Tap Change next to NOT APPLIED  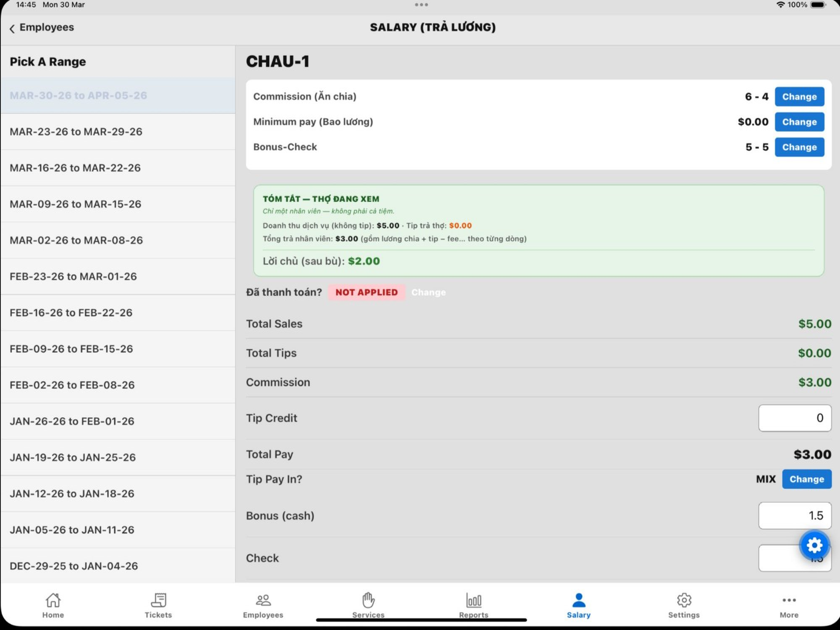428,292
